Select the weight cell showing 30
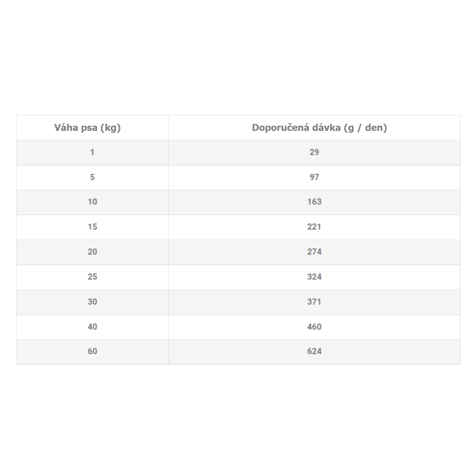 point(92,302)
